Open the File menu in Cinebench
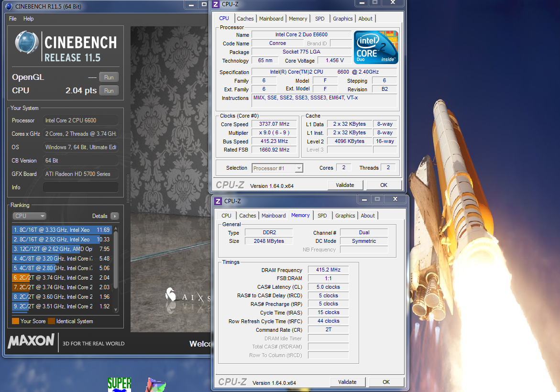 pyautogui.click(x=13, y=19)
